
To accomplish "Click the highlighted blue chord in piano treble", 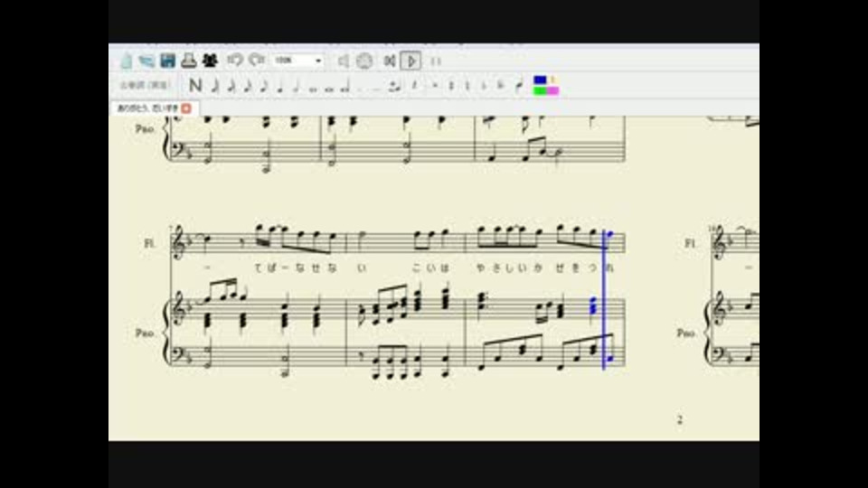I will click(593, 306).
